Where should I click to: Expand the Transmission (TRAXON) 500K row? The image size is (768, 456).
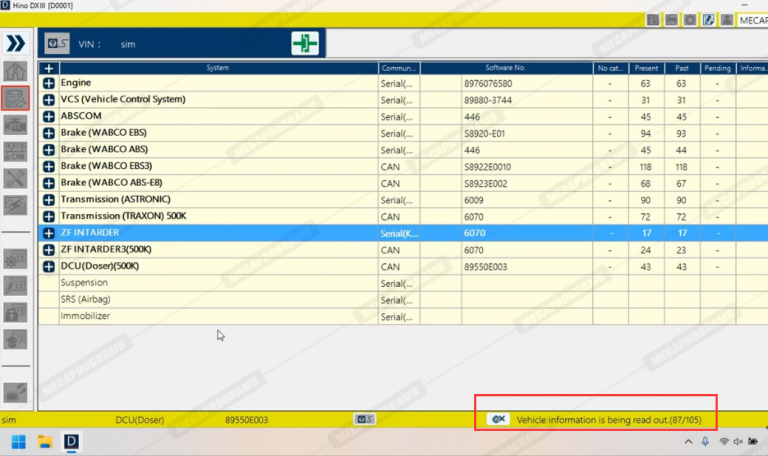coord(48,216)
